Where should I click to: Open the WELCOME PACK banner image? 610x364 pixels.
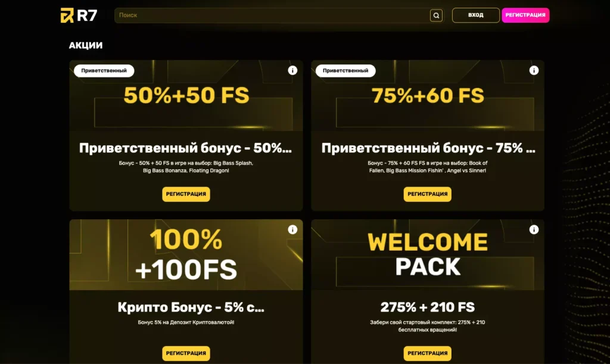click(428, 255)
